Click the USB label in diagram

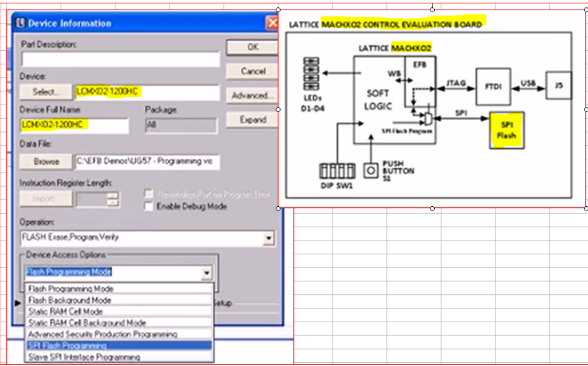coord(528,83)
